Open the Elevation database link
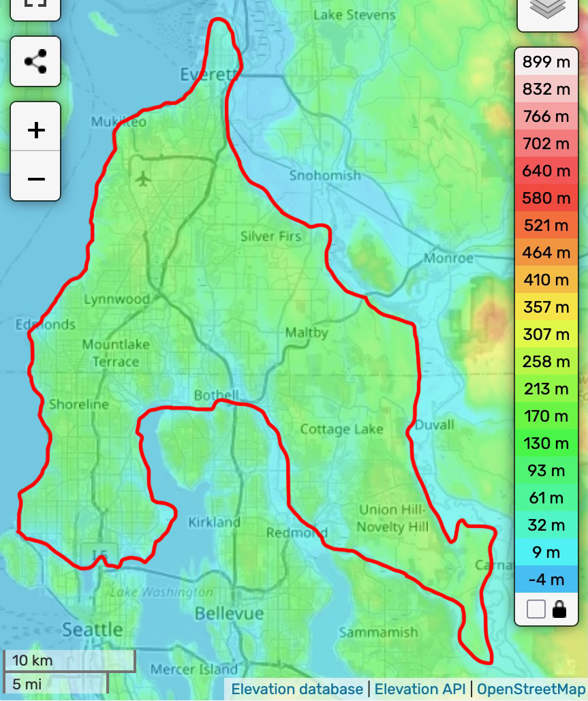Screen dimensions: 588x701 [297, 689]
